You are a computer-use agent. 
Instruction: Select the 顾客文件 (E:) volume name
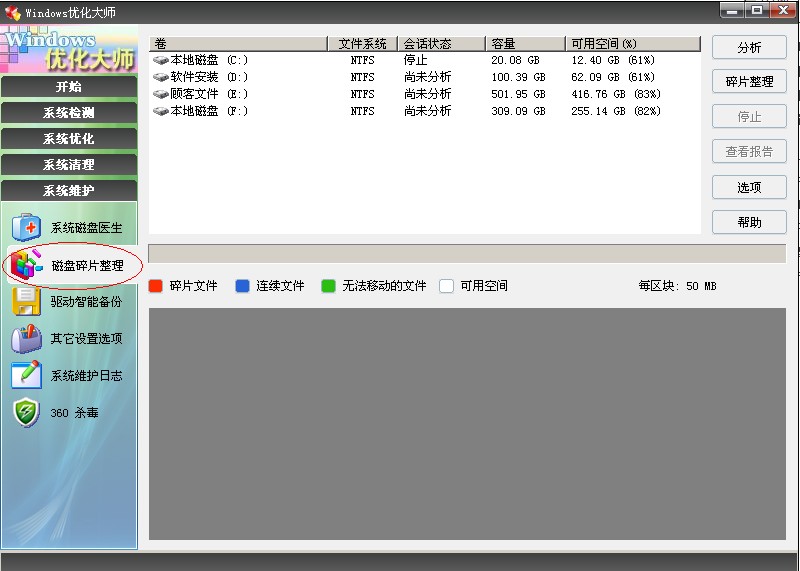pyautogui.click(x=209, y=94)
